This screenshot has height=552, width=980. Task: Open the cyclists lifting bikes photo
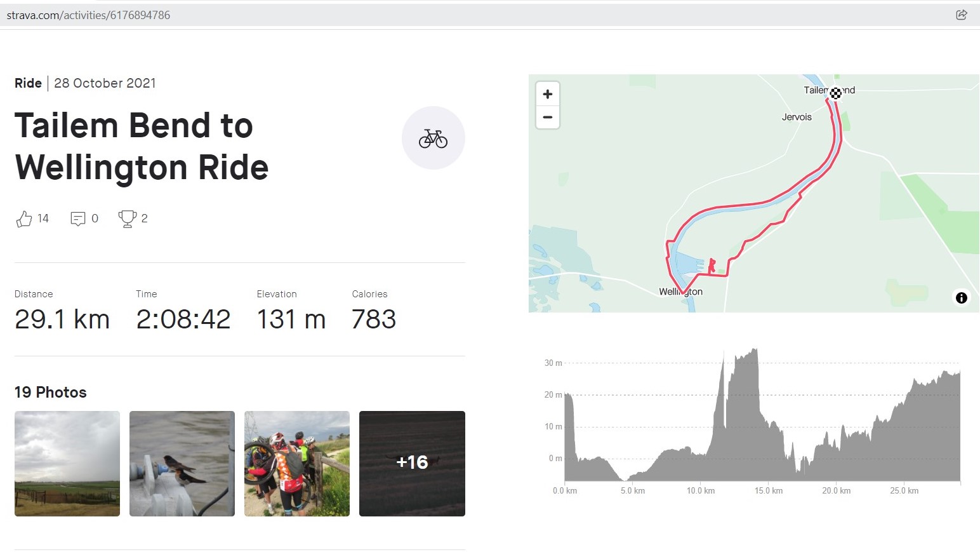point(297,463)
